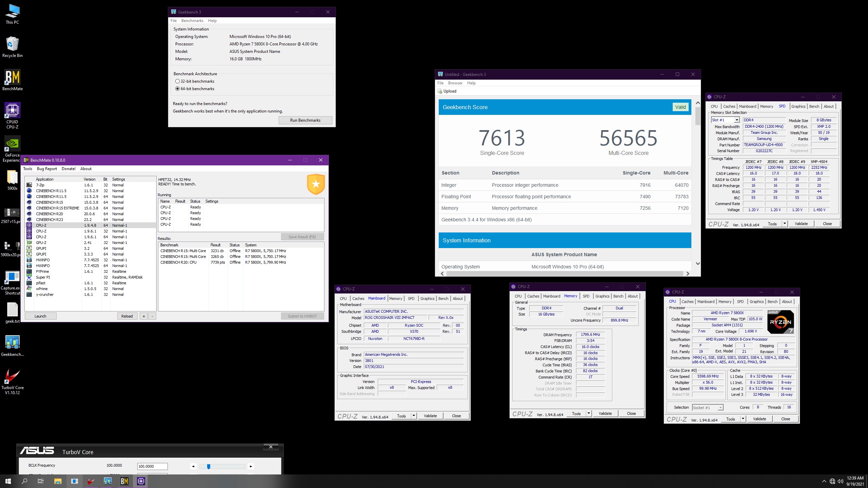Click vertical scrollbar thumb in Geekbench results
Viewport: 868px width, 488px height.
pos(697,116)
